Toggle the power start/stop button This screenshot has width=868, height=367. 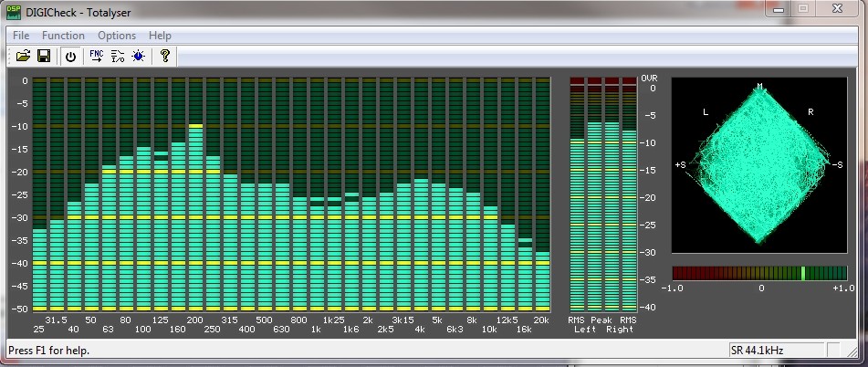(70, 57)
